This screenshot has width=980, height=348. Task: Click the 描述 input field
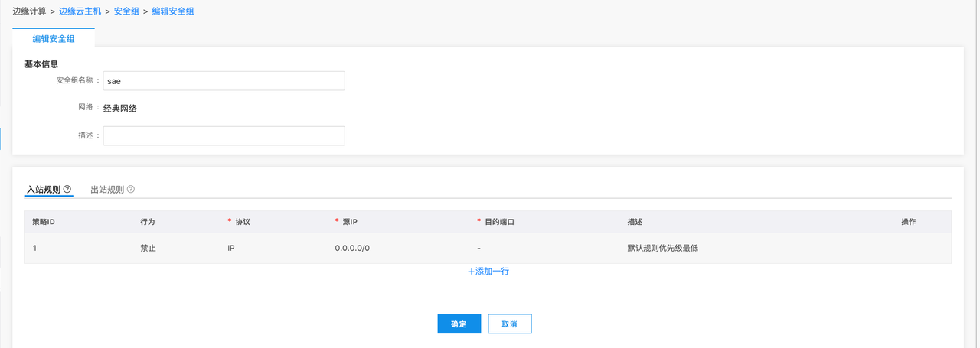[x=224, y=135]
